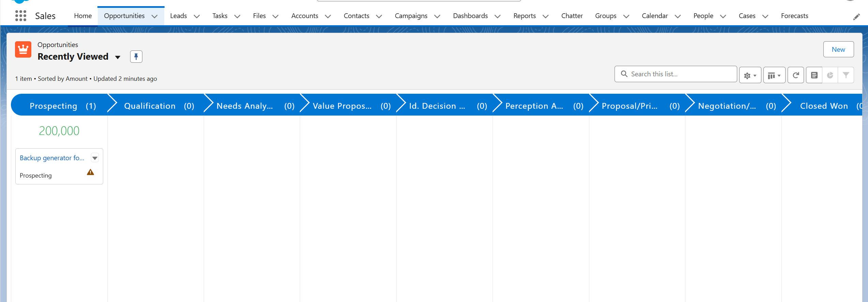Expand the Tasks tab chevron menu

pyautogui.click(x=237, y=16)
